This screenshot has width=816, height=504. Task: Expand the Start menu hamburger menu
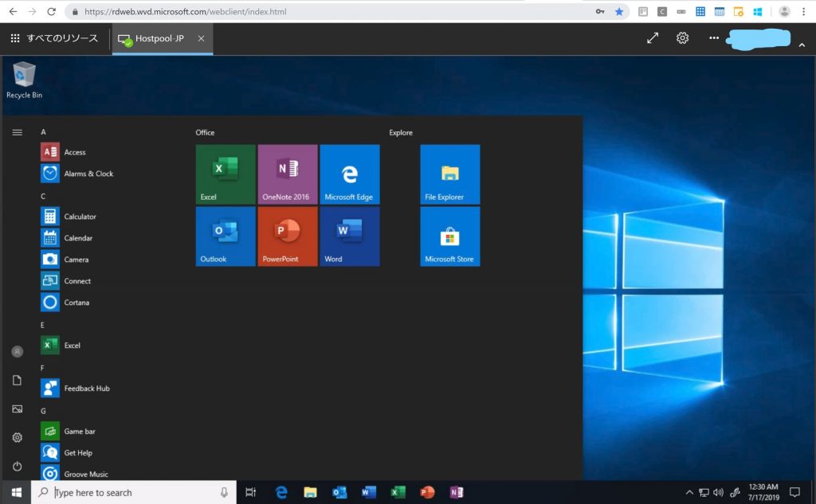click(18, 132)
